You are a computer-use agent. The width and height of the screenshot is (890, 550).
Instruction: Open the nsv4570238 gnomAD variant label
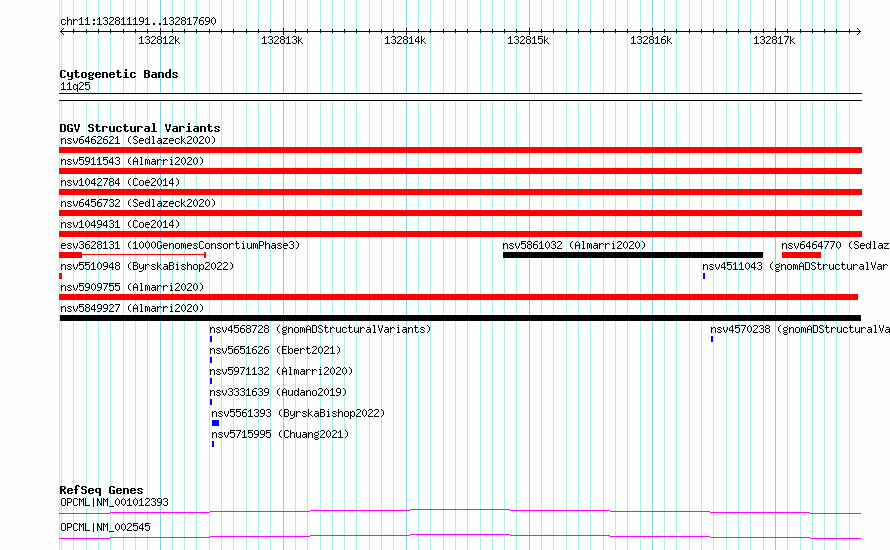click(800, 329)
